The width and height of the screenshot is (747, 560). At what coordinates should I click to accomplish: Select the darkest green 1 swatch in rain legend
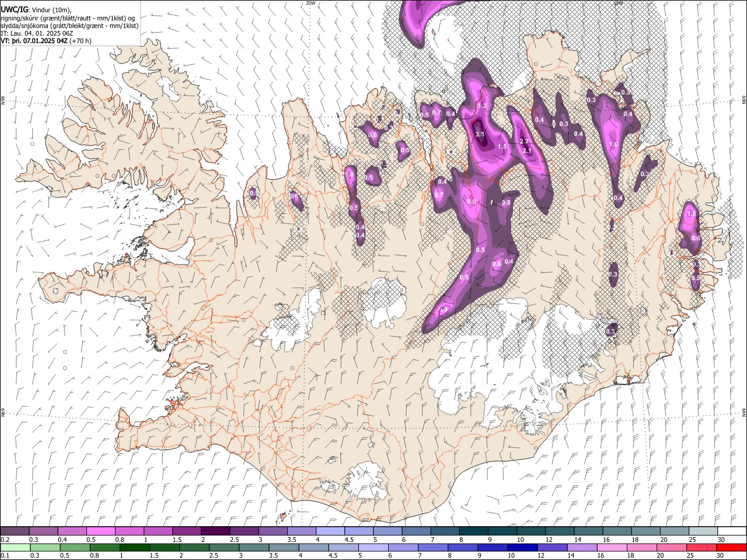135,547
